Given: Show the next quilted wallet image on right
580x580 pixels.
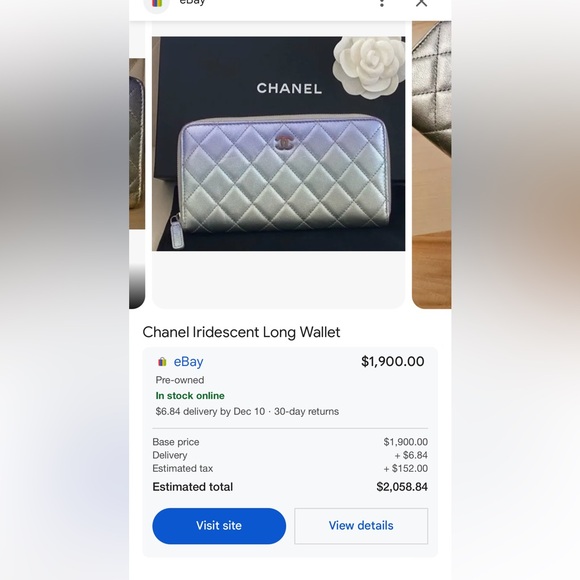Looking at the screenshot, I should [x=432, y=165].
